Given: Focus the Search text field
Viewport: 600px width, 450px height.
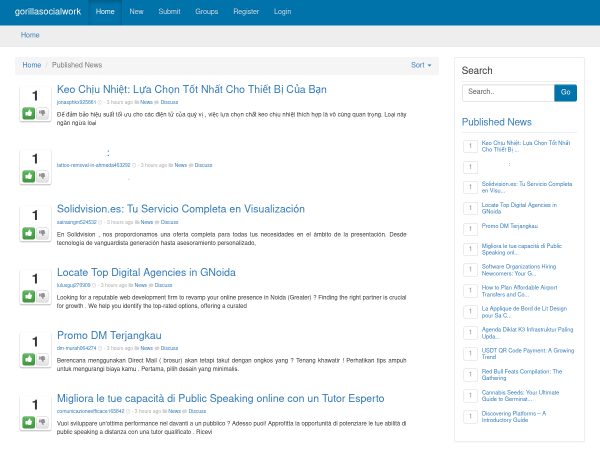Looking at the screenshot, I should (x=508, y=92).
